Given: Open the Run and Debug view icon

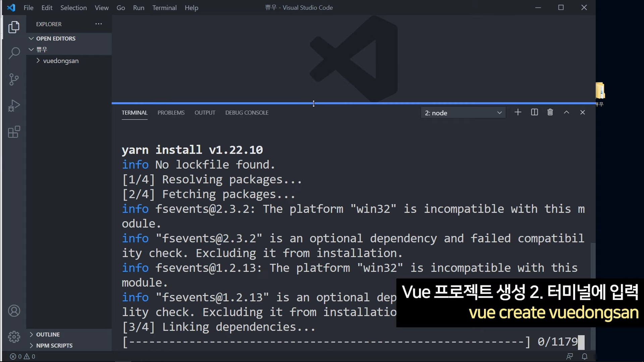Looking at the screenshot, I should pyautogui.click(x=14, y=106).
